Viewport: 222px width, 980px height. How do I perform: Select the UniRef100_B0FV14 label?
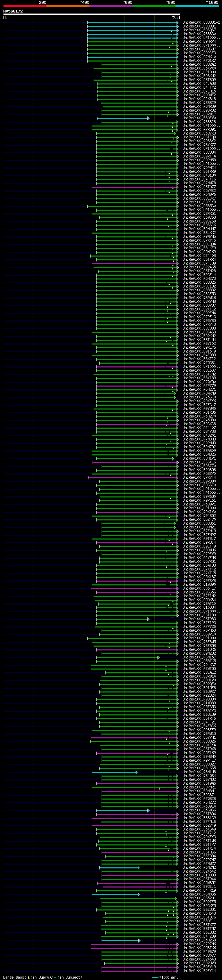[x=199, y=971]
